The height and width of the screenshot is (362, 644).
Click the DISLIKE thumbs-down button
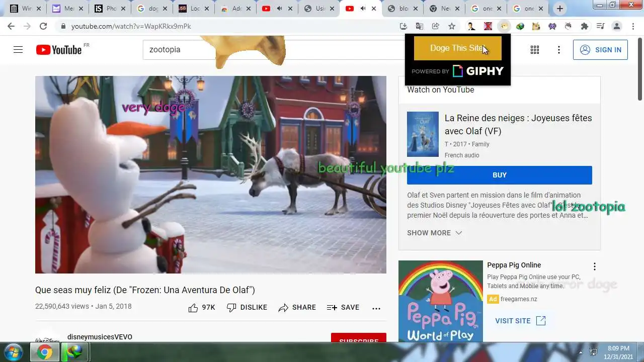(x=247, y=308)
